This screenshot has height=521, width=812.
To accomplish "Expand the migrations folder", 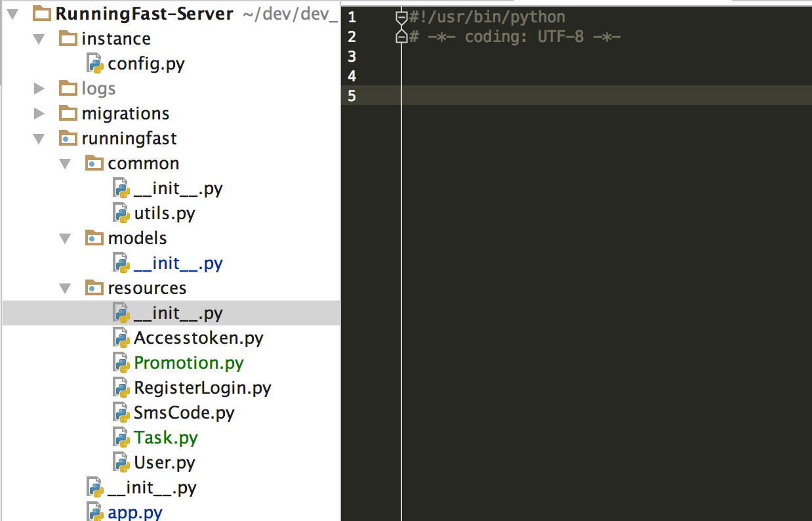I will tap(39, 114).
